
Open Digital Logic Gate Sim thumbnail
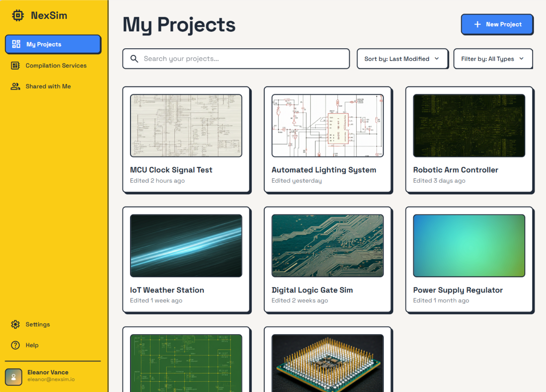(x=327, y=245)
